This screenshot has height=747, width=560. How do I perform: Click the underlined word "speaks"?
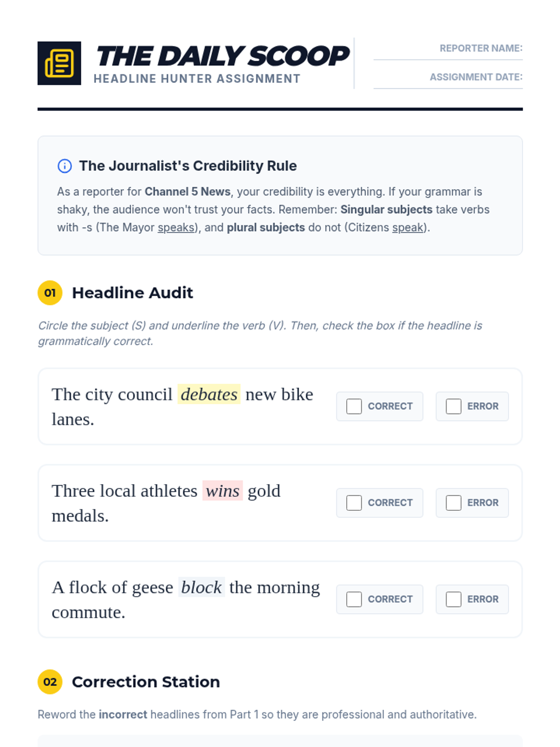176,228
